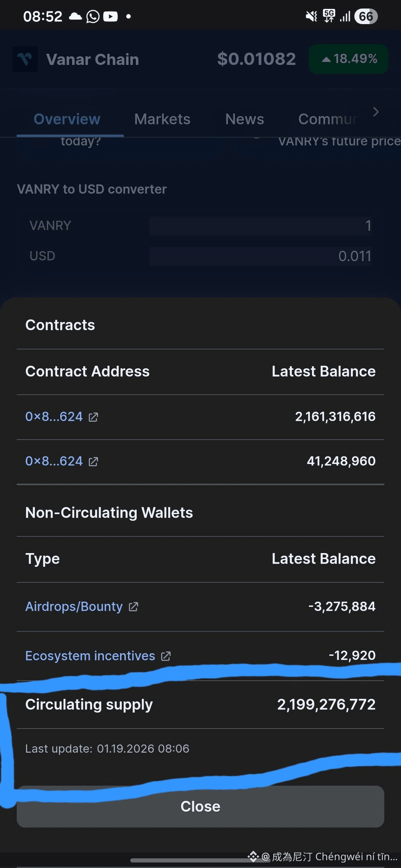401x868 pixels.
Task: Tap the 18.49% price change badge
Action: (348, 59)
